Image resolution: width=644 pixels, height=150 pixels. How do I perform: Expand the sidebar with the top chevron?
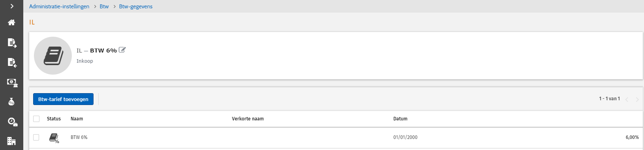[12, 6]
